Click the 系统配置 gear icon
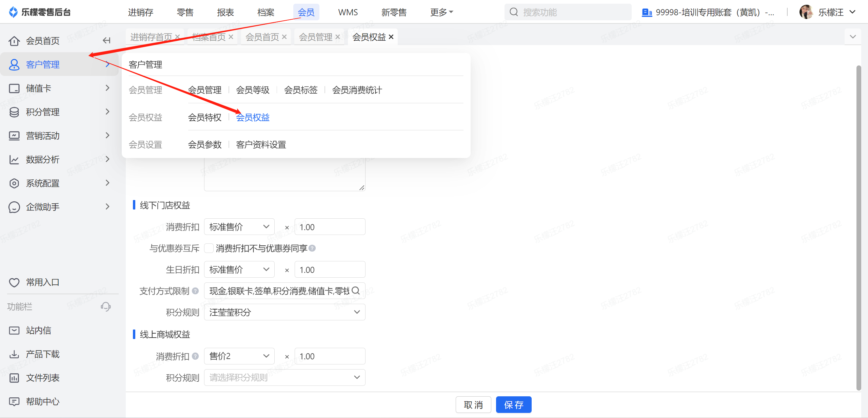Image resolution: width=868 pixels, height=418 pixels. [14, 183]
